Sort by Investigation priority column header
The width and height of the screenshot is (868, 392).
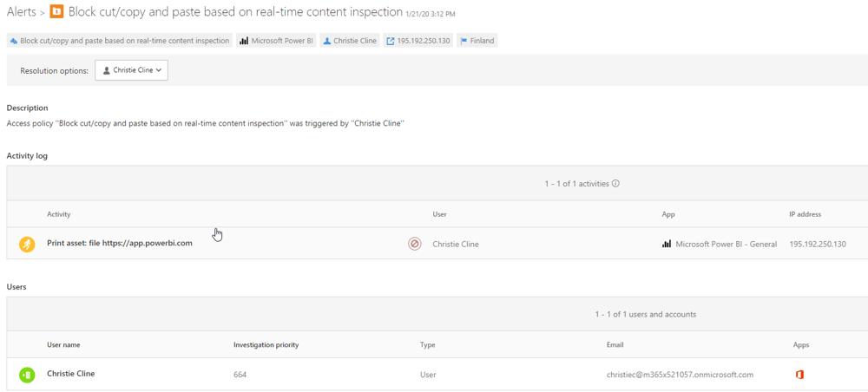266,345
